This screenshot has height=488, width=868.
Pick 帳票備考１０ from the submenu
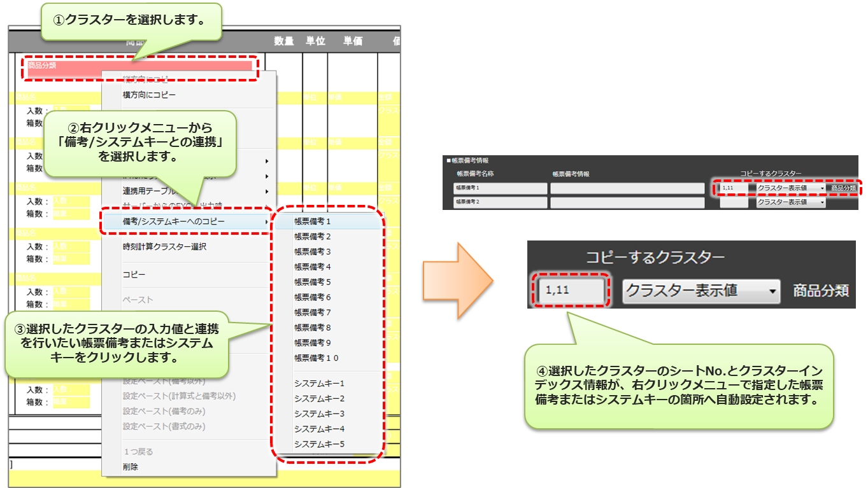pyautogui.click(x=317, y=358)
